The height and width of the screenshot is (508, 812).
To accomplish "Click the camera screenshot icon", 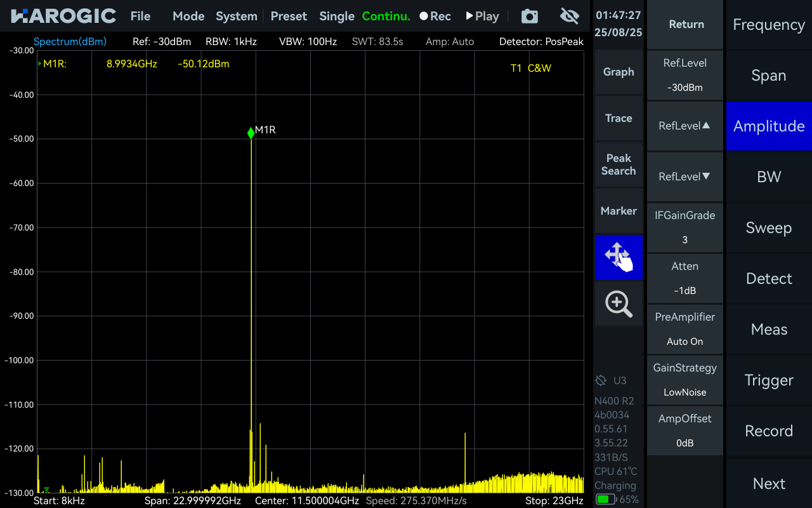I will point(530,17).
